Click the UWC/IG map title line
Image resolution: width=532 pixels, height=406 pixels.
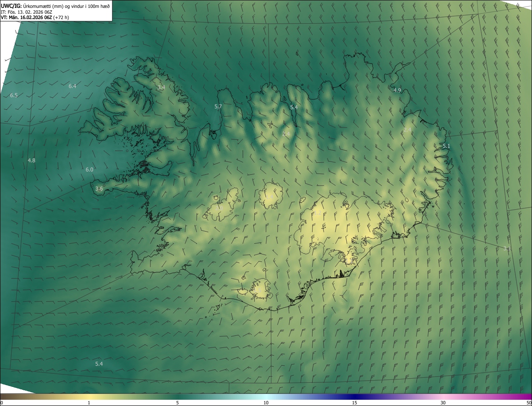coord(55,6)
